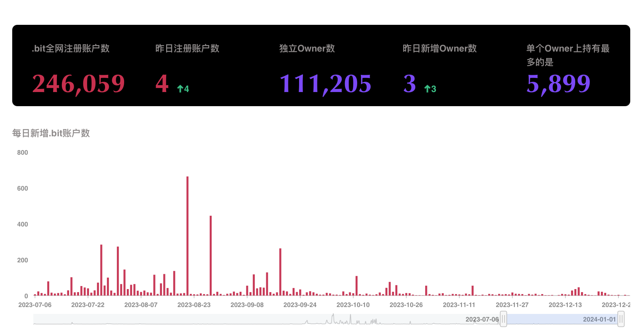Click the green up arrow beside purple 3
Viewport: 644px width, 333px height.
(x=427, y=89)
